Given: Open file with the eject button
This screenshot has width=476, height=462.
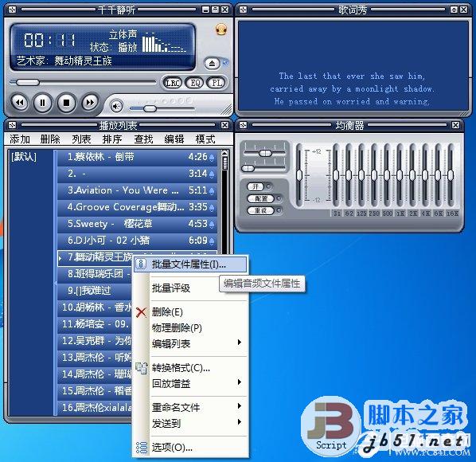Looking at the screenshot, I should click(x=212, y=64).
